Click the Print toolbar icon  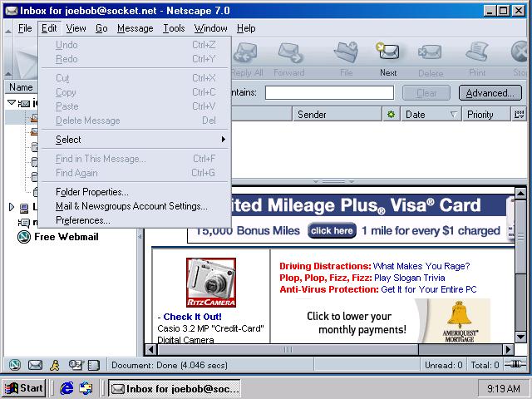pos(477,52)
